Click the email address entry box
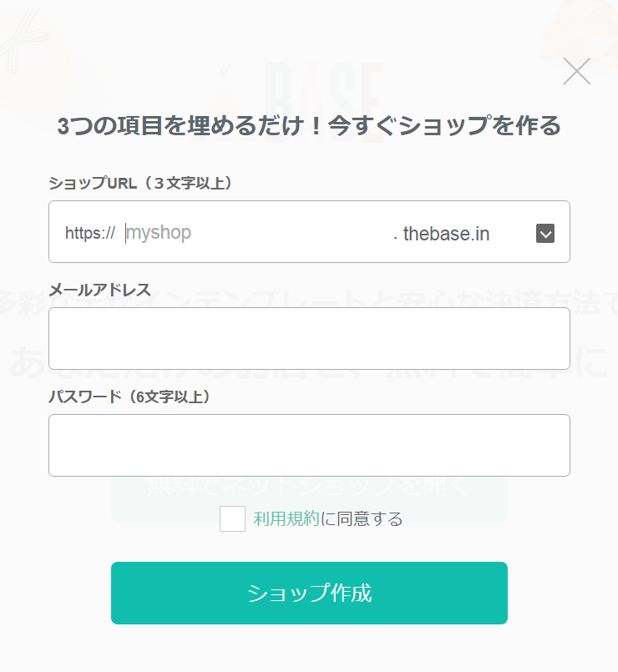 (x=309, y=338)
